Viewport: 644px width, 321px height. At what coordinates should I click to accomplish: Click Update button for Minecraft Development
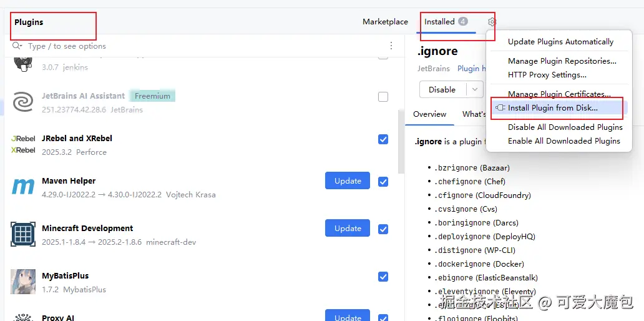[348, 228]
